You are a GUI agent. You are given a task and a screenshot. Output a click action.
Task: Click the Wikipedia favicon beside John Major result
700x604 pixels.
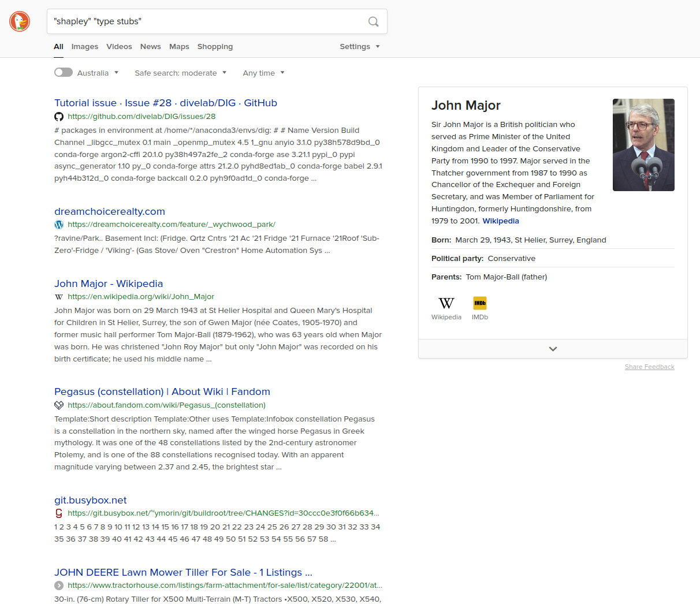59,297
